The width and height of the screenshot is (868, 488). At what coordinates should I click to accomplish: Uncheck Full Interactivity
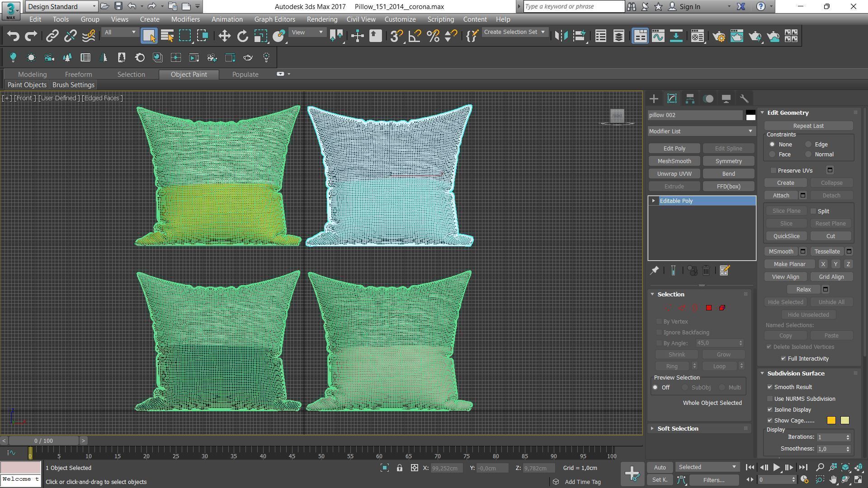coord(783,358)
